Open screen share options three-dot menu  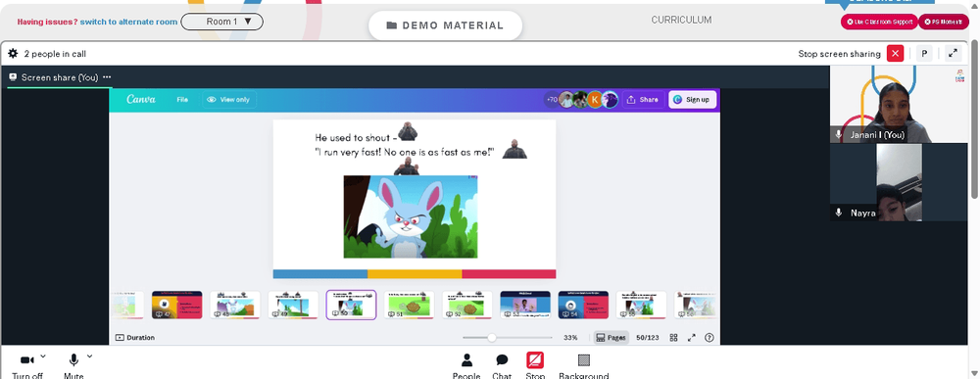(x=107, y=77)
